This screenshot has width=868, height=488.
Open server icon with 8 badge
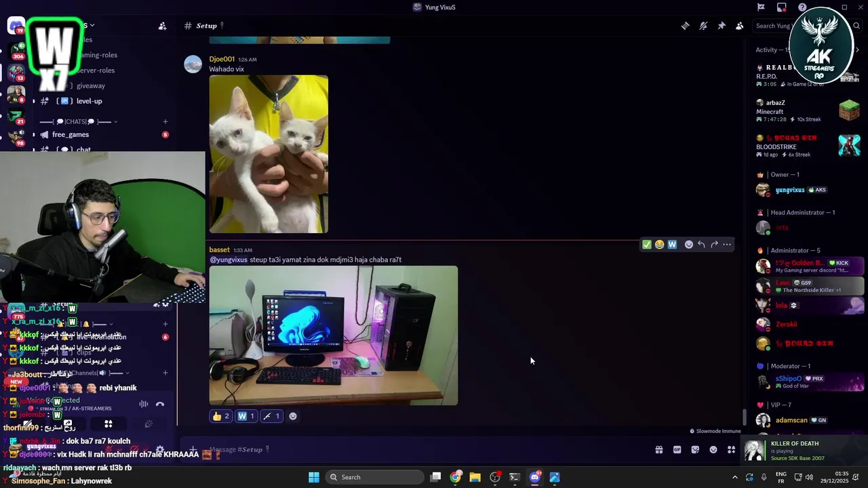16,94
